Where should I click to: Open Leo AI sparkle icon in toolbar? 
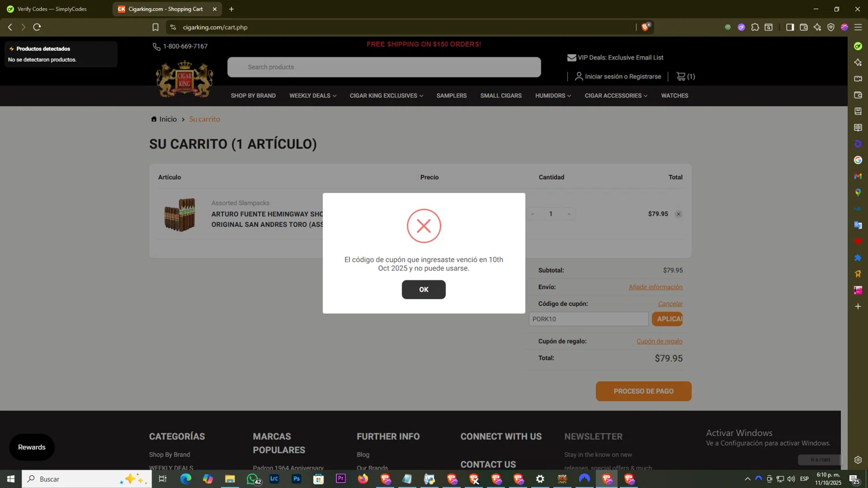tap(817, 27)
